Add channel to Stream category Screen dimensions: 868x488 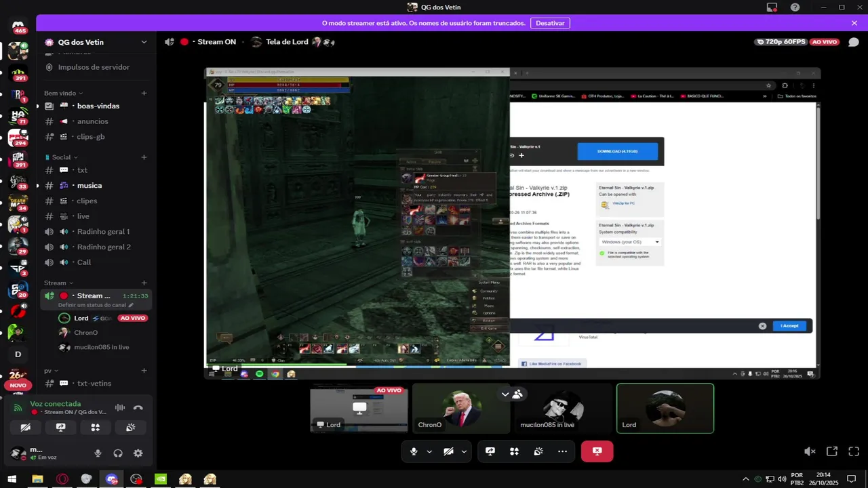pos(144,283)
